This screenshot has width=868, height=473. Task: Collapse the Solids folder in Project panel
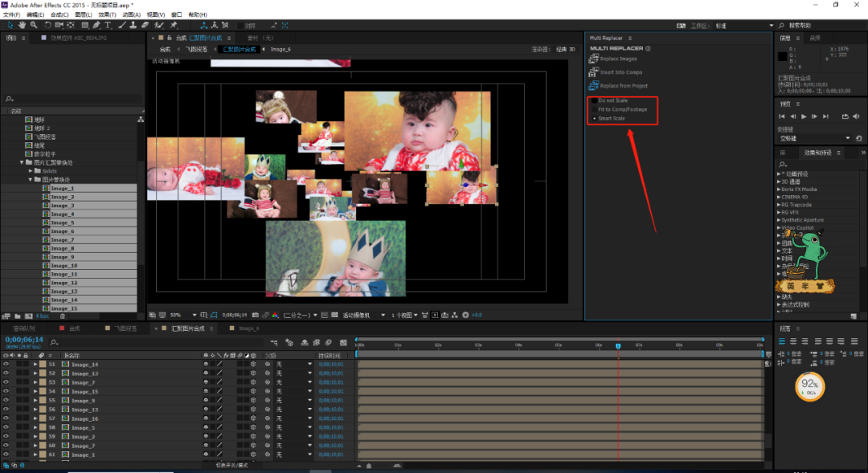(31, 171)
